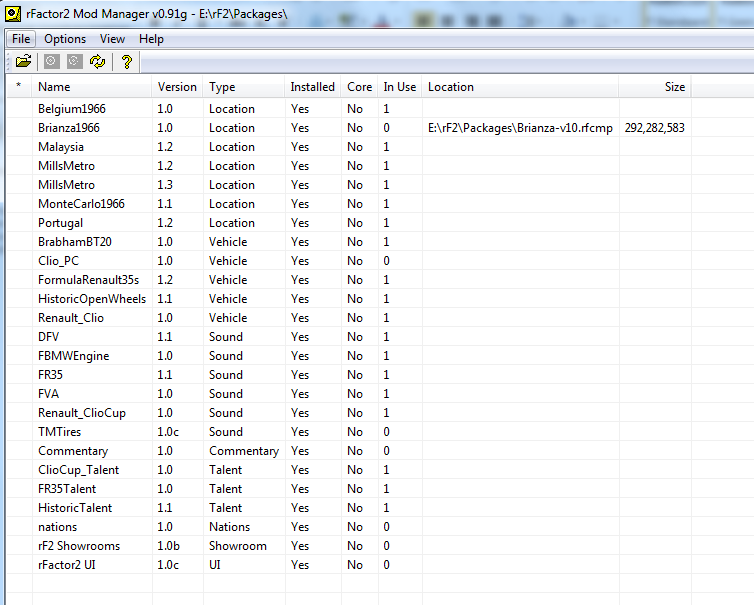Screen dimensions: 754x605
Task: Select the FR35Talent entry
Action: coord(67,489)
